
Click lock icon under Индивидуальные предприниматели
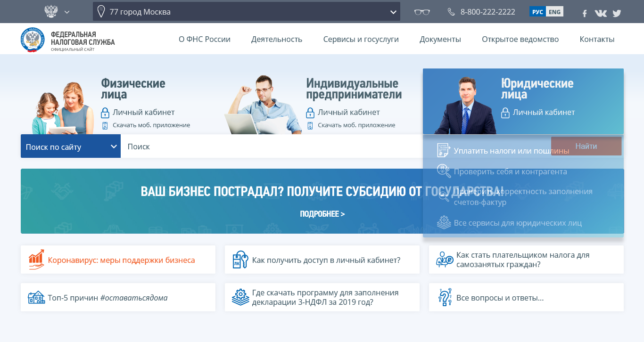point(310,113)
